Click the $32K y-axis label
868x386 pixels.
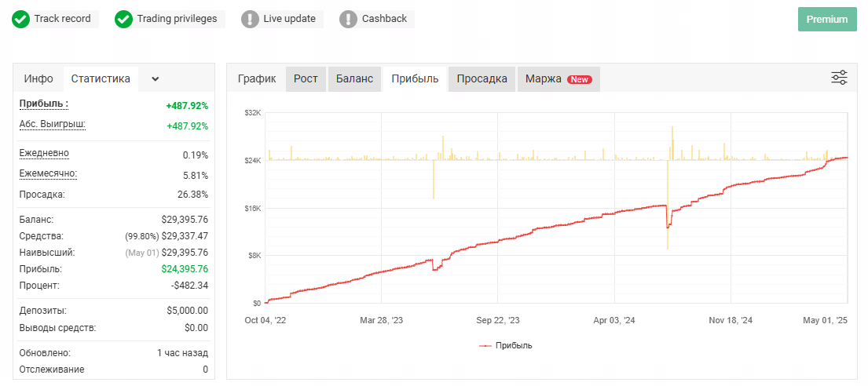pos(252,113)
